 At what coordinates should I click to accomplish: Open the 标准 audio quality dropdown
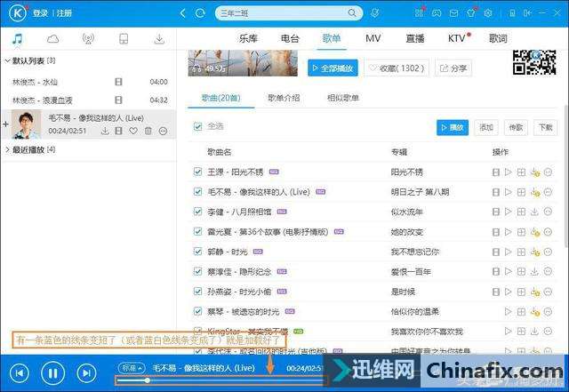tap(132, 368)
